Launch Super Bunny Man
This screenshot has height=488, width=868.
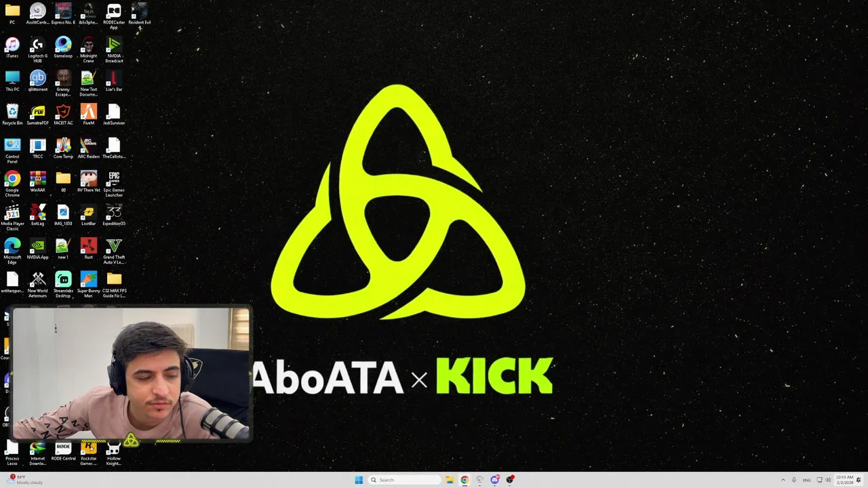click(x=88, y=285)
